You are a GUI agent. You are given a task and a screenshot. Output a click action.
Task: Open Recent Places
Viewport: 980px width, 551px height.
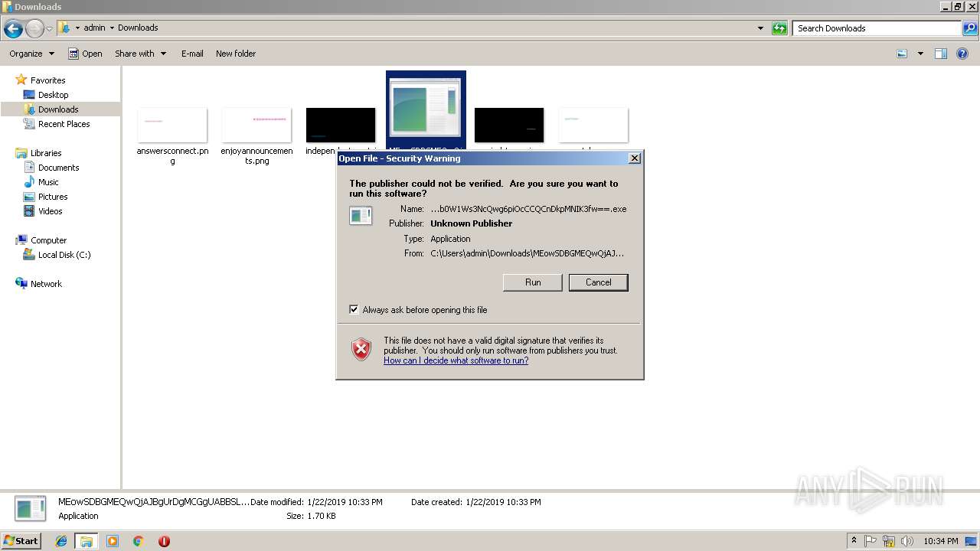(x=64, y=124)
